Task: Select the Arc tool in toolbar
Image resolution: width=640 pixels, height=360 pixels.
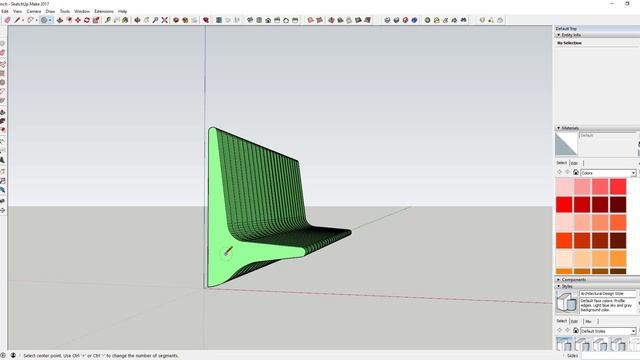Action: pos(30,20)
